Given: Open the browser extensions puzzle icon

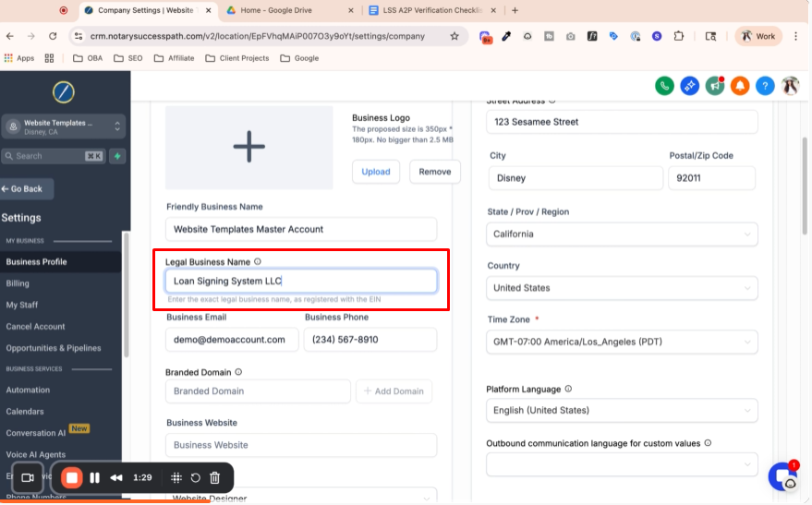Looking at the screenshot, I should point(678,36).
